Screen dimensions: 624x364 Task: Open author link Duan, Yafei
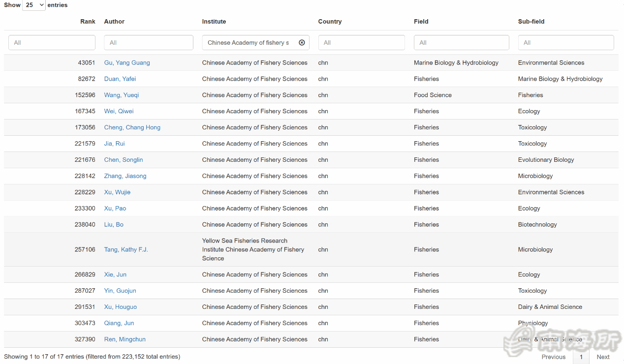click(120, 79)
